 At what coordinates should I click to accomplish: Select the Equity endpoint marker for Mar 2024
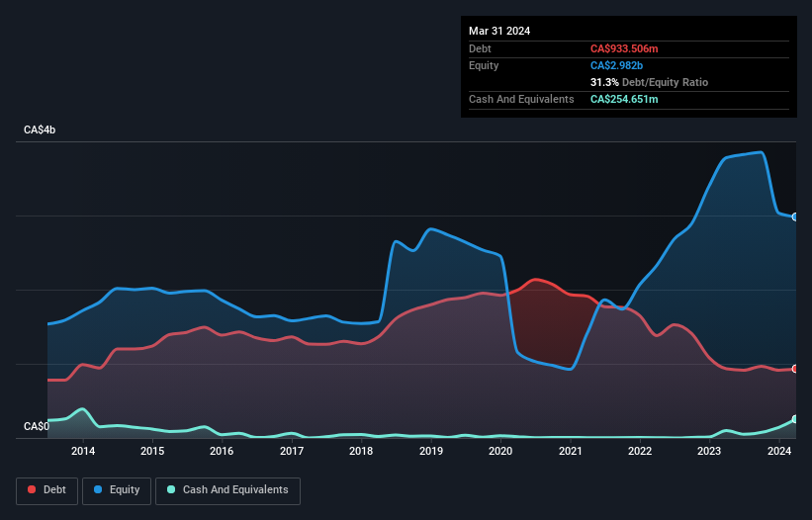coord(795,217)
